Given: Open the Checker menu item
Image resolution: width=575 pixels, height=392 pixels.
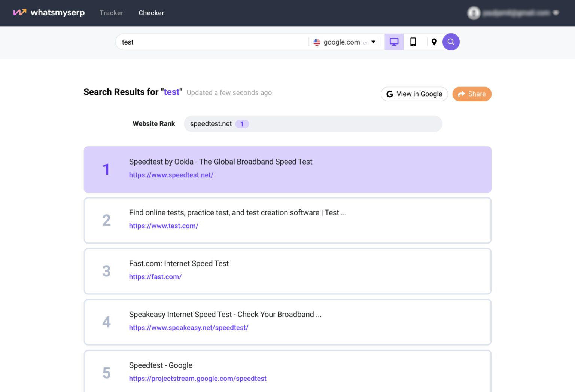Looking at the screenshot, I should (151, 13).
